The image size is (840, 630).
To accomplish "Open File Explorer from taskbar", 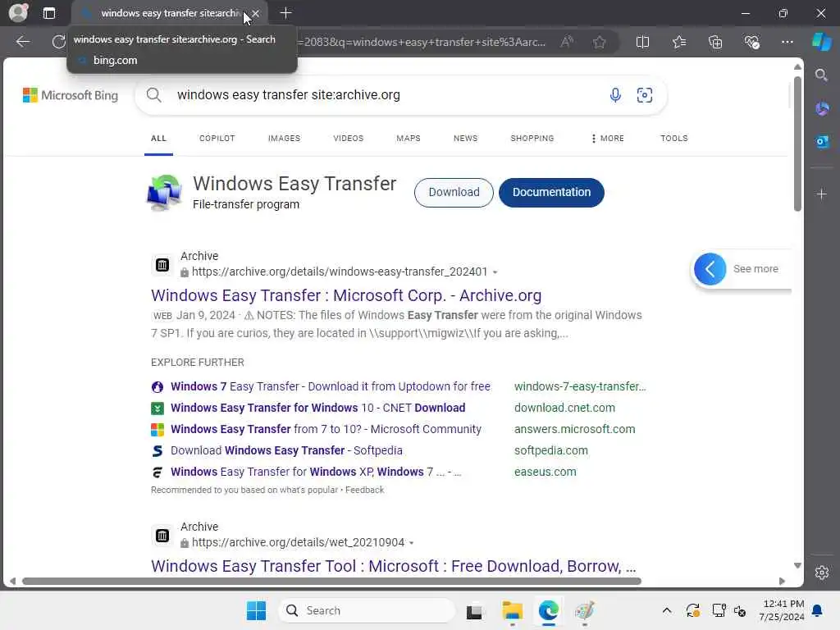I will (x=512, y=610).
